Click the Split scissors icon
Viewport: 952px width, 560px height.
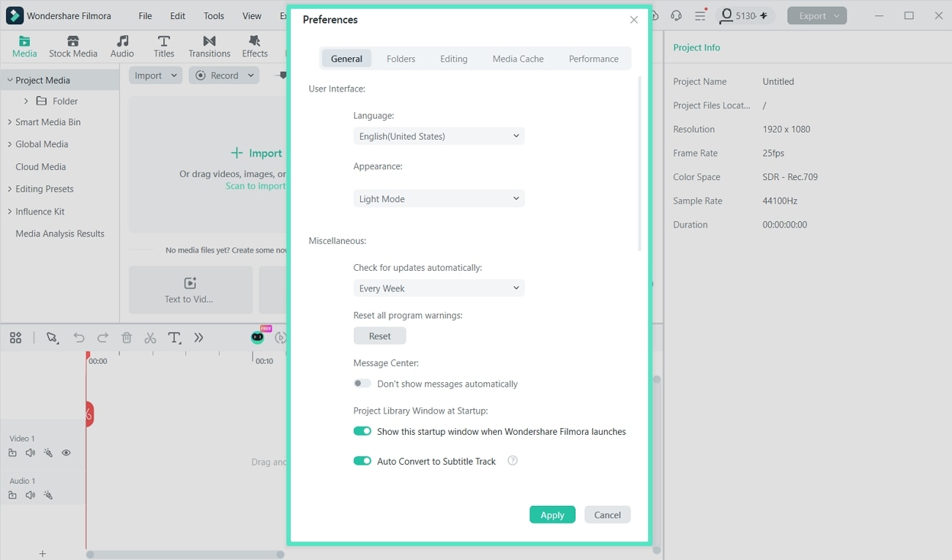click(150, 337)
